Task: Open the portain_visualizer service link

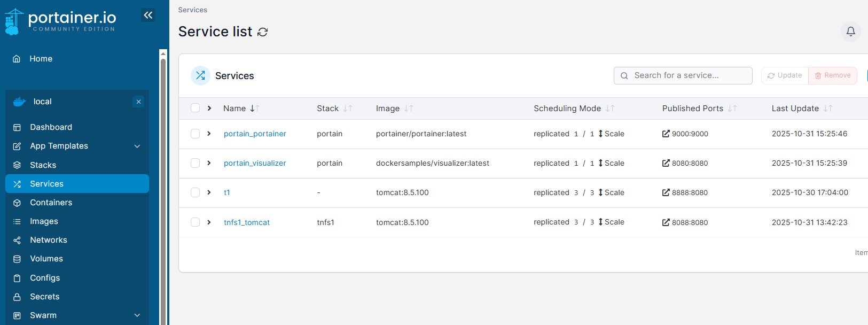Action: click(255, 163)
